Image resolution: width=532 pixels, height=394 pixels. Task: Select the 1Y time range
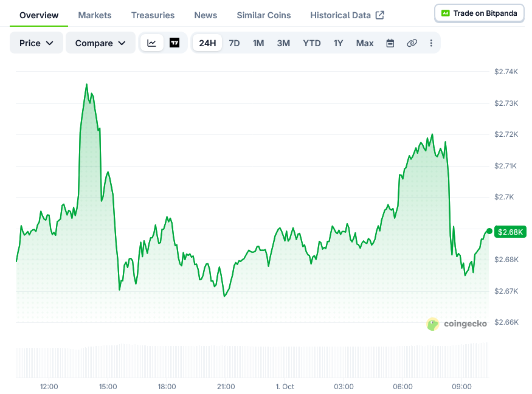[x=338, y=43]
